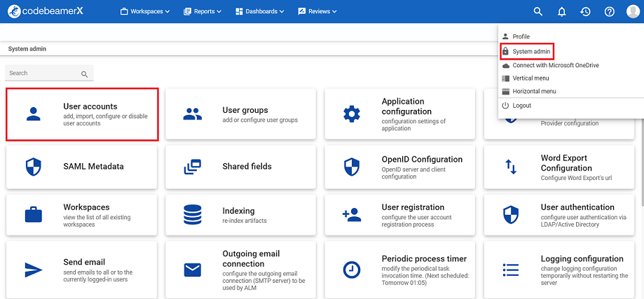Click the Search input field
Viewport: 644px width, 299px height.
click(x=43, y=74)
